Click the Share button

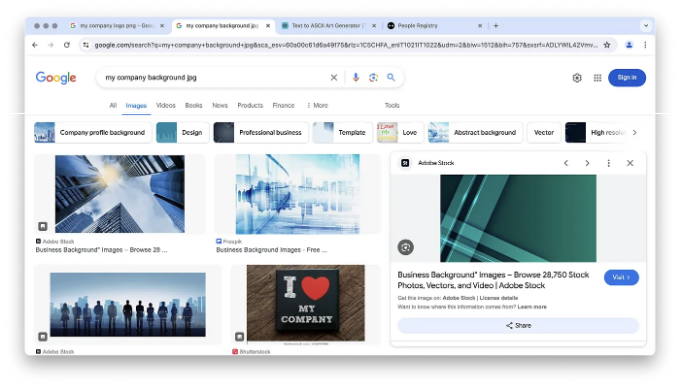coord(518,326)
